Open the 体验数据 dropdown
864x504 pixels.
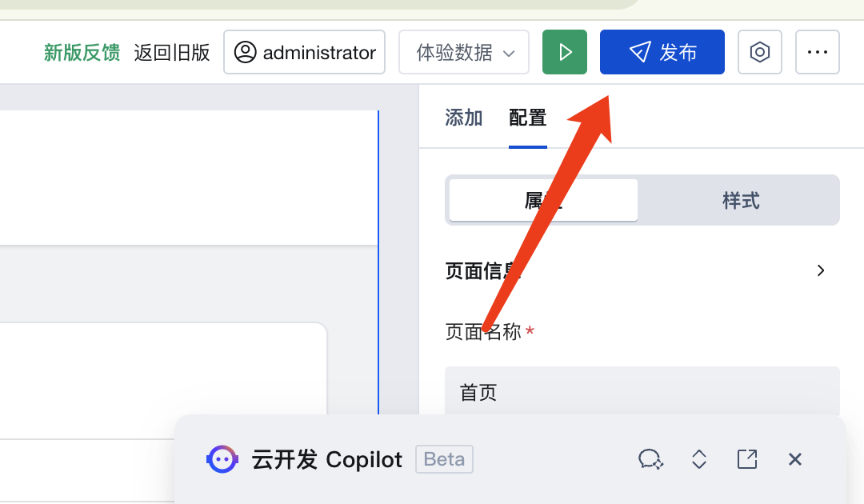tap(464, 52)
